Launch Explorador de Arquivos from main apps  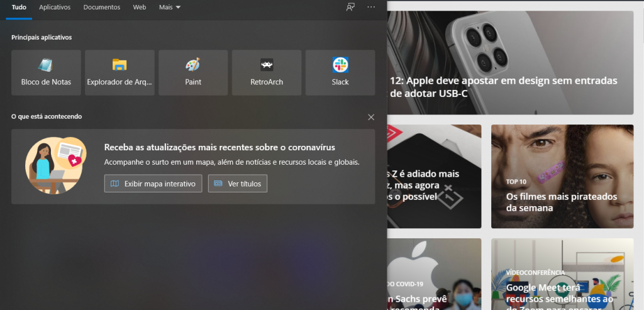click(x=119, y=73)
